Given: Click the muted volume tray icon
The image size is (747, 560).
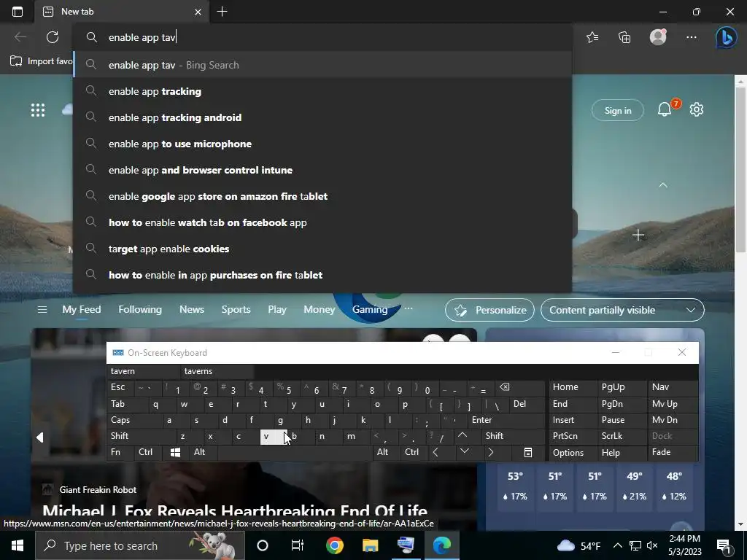Looking at the screenshot, I should [x=652, y=545].
